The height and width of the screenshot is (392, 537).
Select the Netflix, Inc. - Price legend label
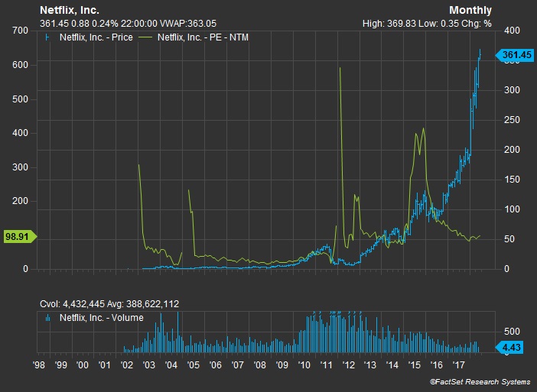[x=96, y=37]
